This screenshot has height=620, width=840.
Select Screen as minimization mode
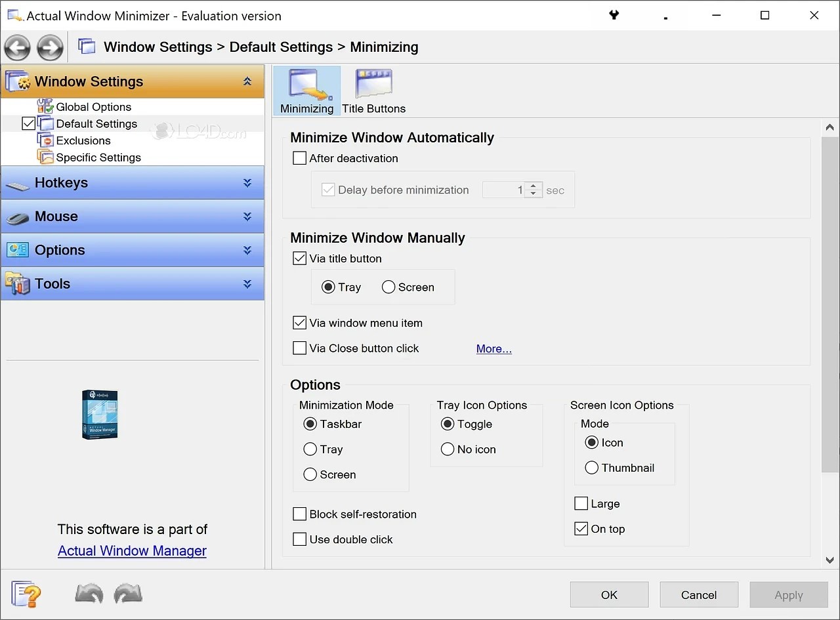309,474
